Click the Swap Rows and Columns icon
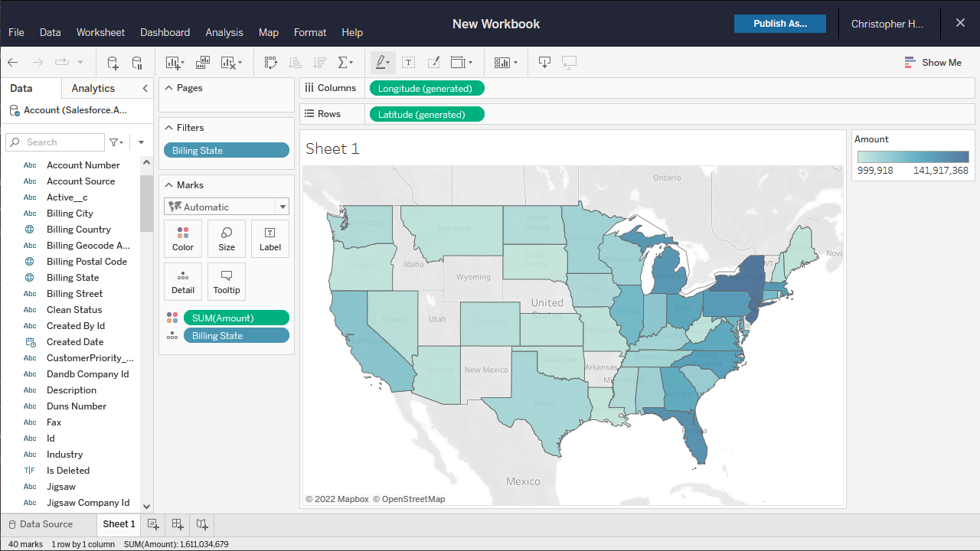The height and width of the screenshot is (551, 980). (270, 63)
